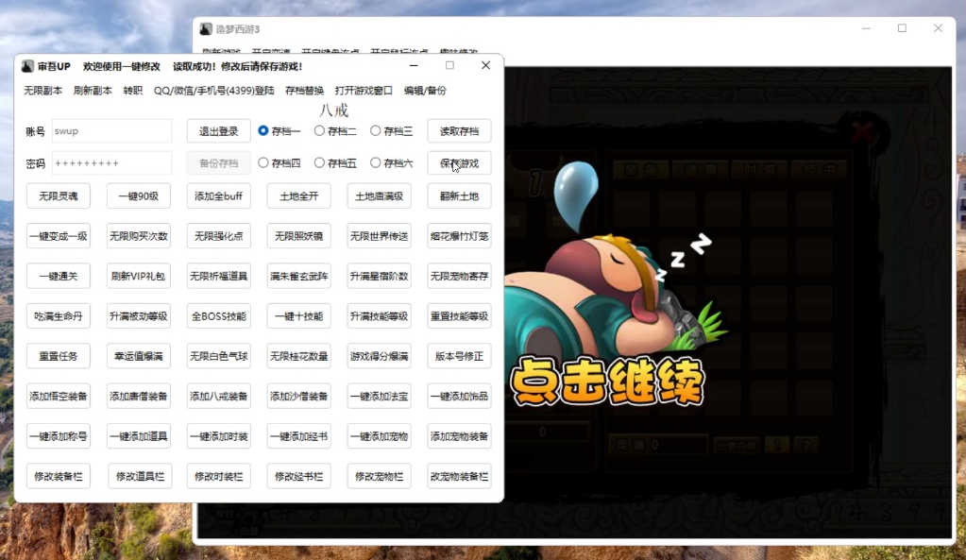Click the 无限照妖镜 button
Screen dimensions: 966x560
[x=298, y=236]
